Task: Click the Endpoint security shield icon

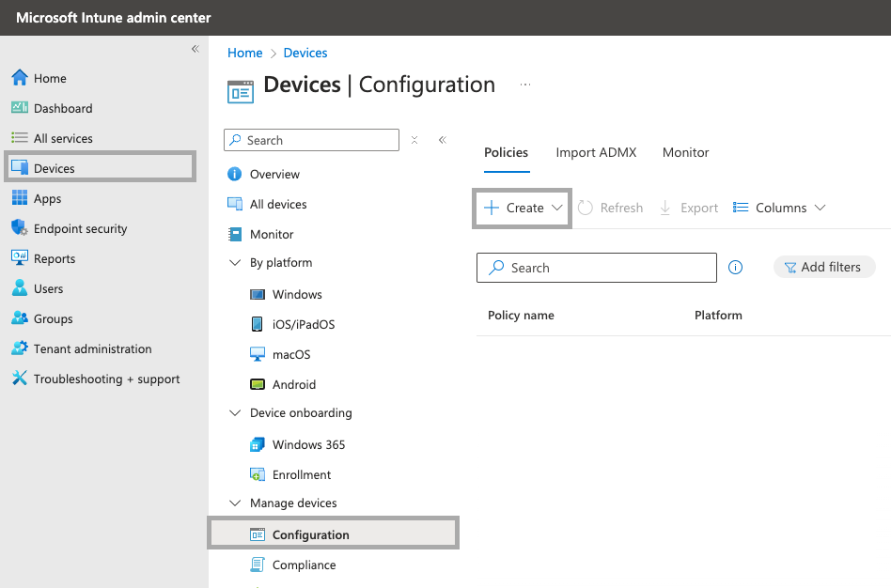Action: [21, 228]
